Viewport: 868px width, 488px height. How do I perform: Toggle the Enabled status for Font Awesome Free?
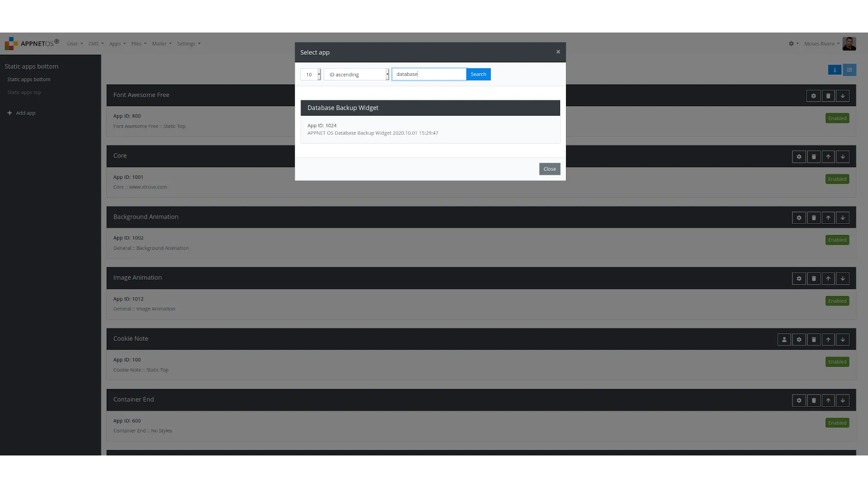coord(838,118)
